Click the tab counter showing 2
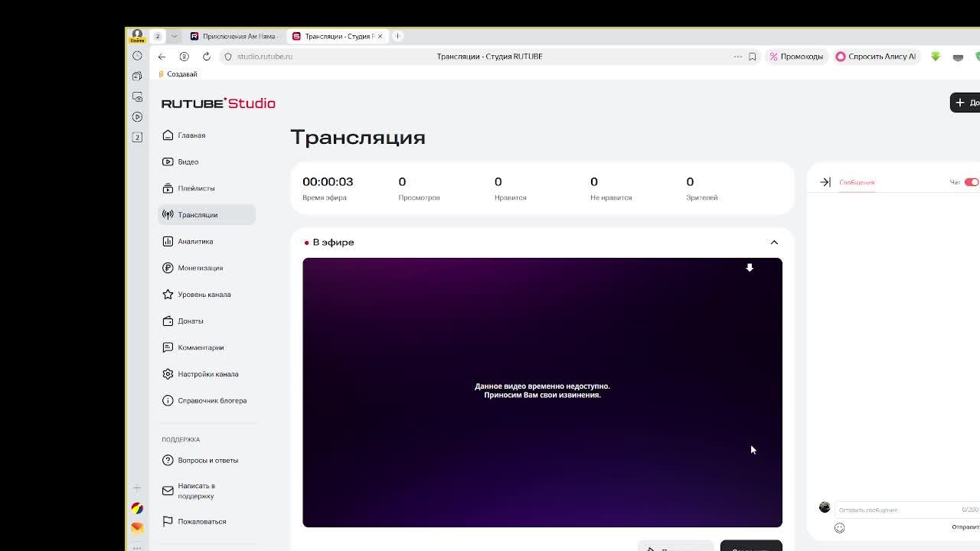Viewport: 980px width, 551px height. click(x=158, y=36)
